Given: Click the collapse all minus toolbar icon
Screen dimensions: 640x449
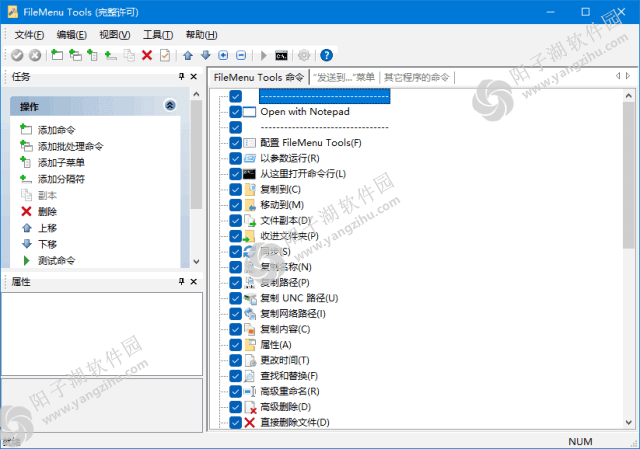Looking at the screenshot, I should [x=241, y=55].
